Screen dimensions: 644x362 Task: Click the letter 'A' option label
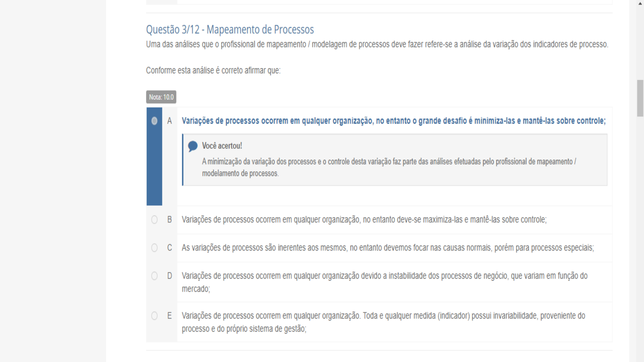click(169, 121)
